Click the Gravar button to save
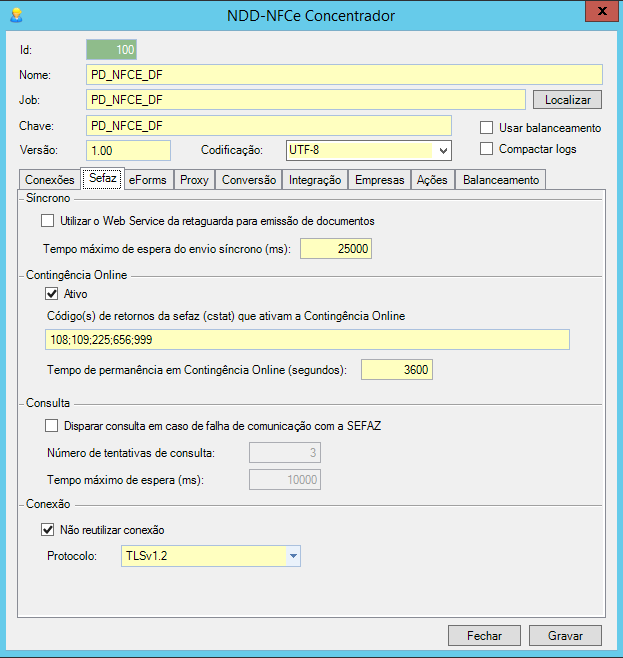The height and width of the screenshot is (658, 623). [565, 636]
